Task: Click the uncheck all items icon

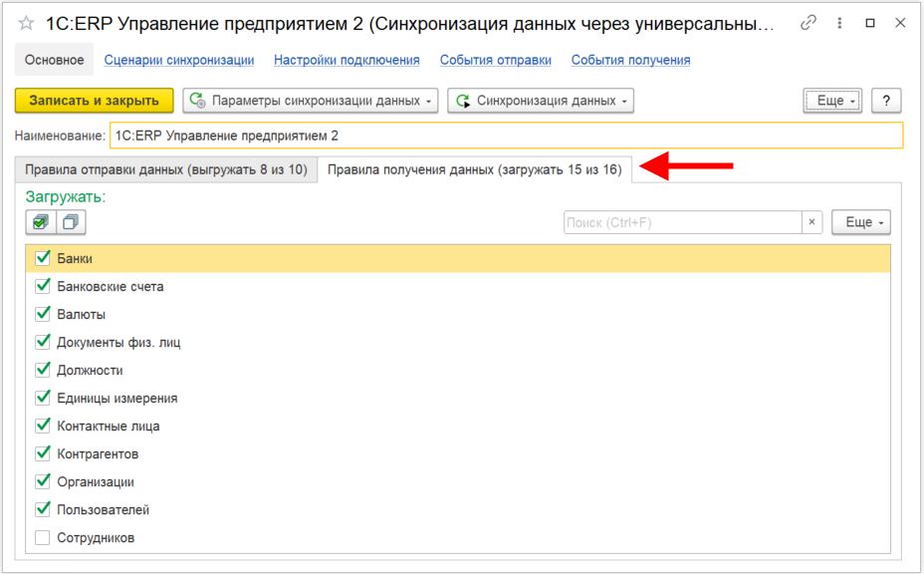Action: (71, 223)
